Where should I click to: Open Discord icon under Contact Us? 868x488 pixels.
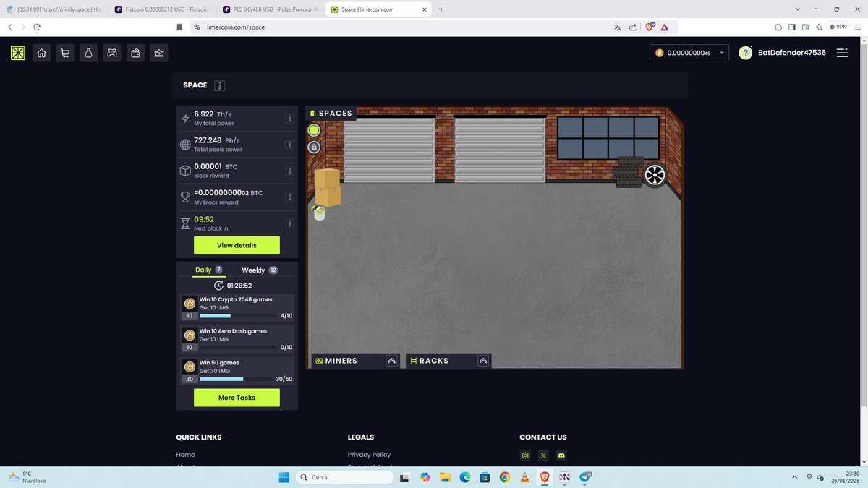tap(561, 455)
